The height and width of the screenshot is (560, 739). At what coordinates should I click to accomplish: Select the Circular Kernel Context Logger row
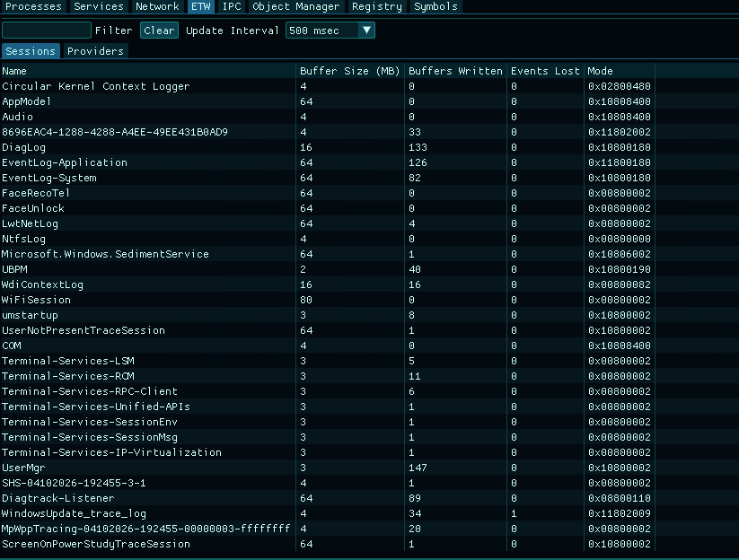(x=328, y=86)
